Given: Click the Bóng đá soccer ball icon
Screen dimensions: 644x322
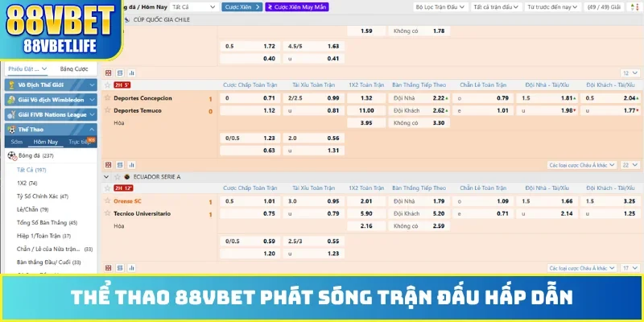Looking at the screenshot, I should 12,155.
